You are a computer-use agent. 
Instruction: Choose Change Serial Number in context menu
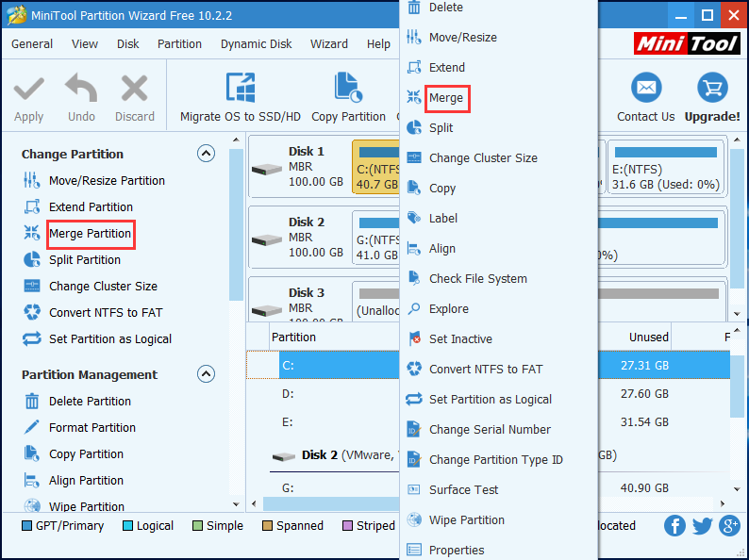(x=498, y=429)
